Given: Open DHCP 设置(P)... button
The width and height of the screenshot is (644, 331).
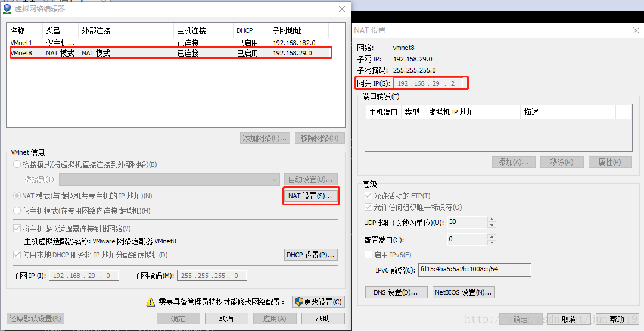Looking at the screenshot, I should [x=311, y=255].
